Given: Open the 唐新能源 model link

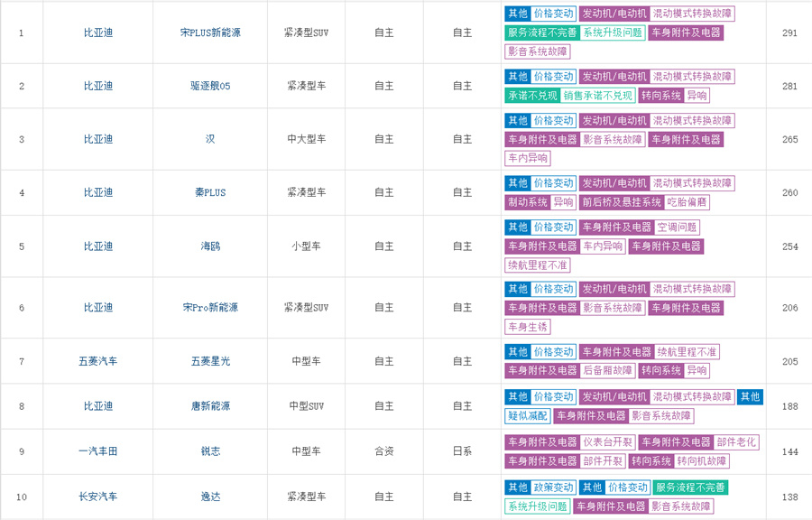Looking at the screenshot, I should (210, 406).
